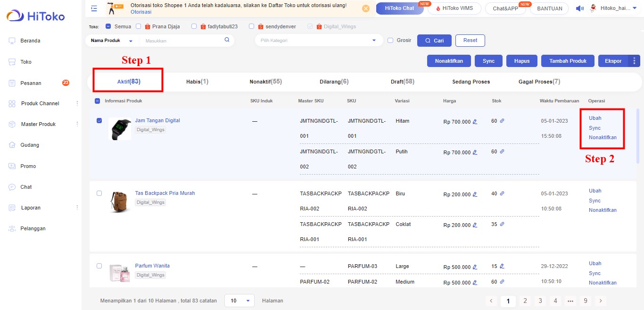Open the Gudang sidebar item
Image resolution: width=644 pixels, height=310 pixels.
[x=29, y=145]
